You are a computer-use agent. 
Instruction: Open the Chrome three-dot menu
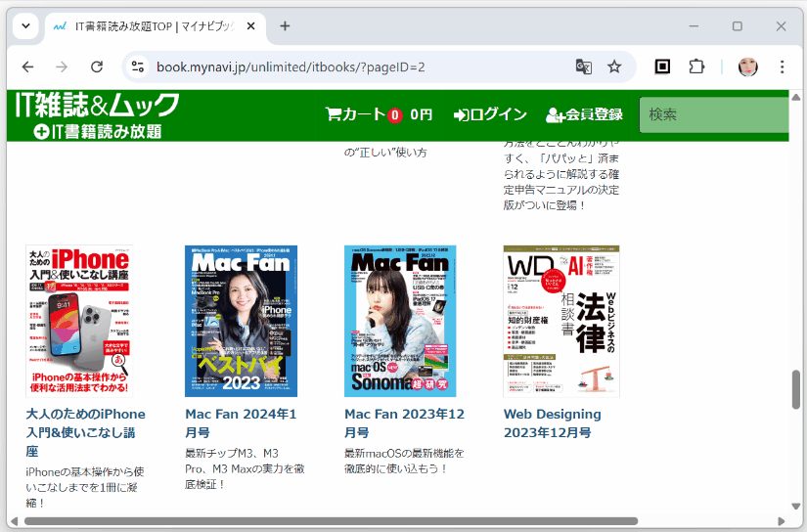coord(782,66)
